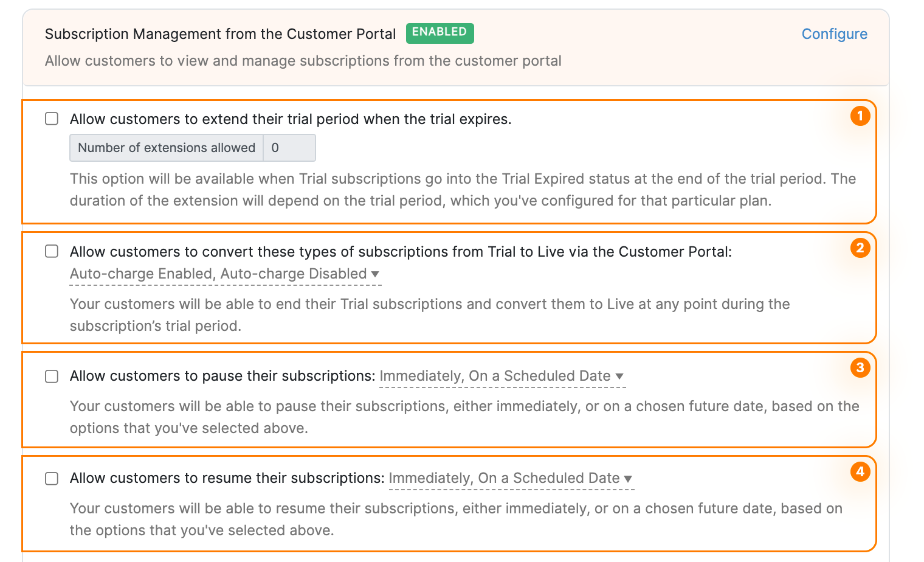Open the pause subscriptions timing dropdown

pyautogui.click(x=502, y=376)
